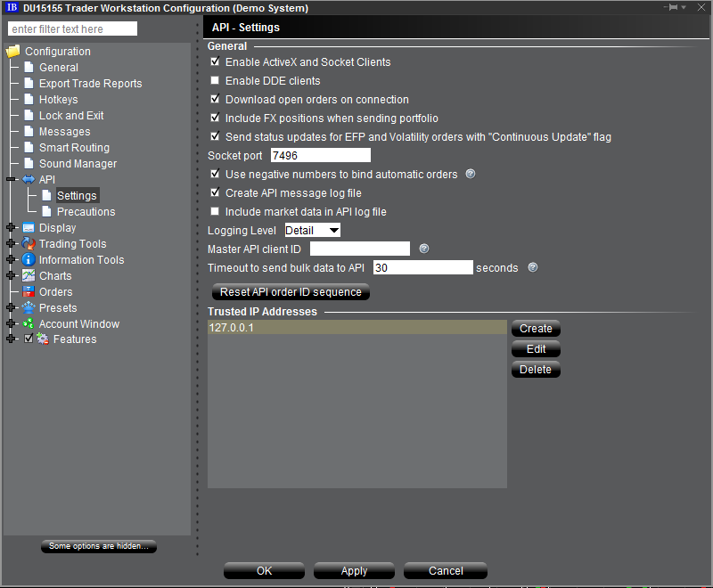Viewport: 713px width, 588px height.
Task: Click the Charts icon
Action: (x=29, y=275)
